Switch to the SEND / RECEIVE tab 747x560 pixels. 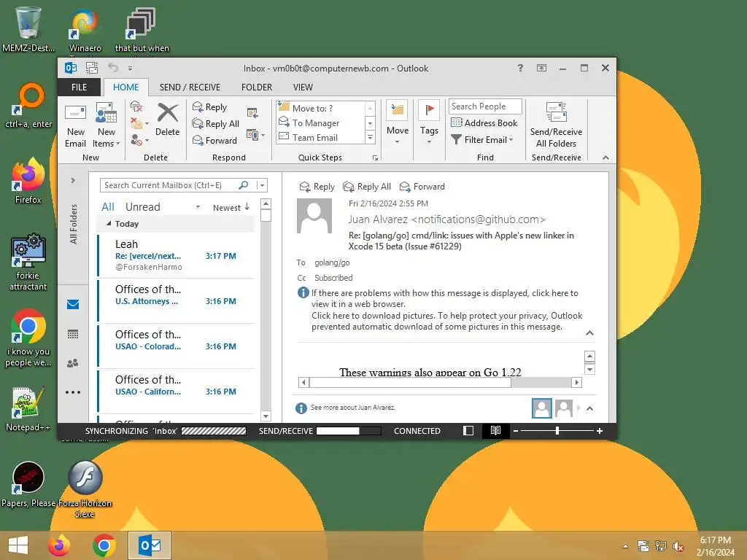pos(190,87)
